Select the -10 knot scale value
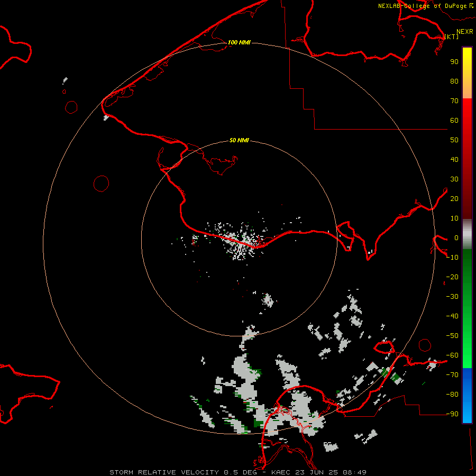Screen dimensions: 476x476 [452, 258]
